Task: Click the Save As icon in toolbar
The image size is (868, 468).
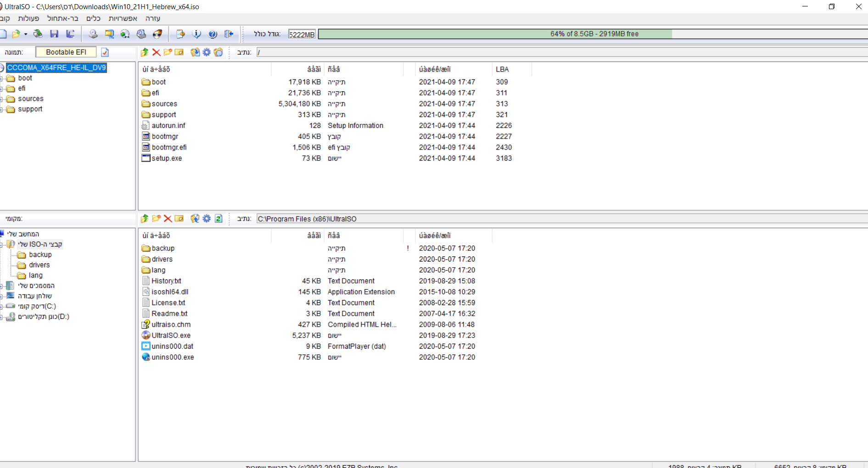Action: pyautogui.click(x=70, y=34)
